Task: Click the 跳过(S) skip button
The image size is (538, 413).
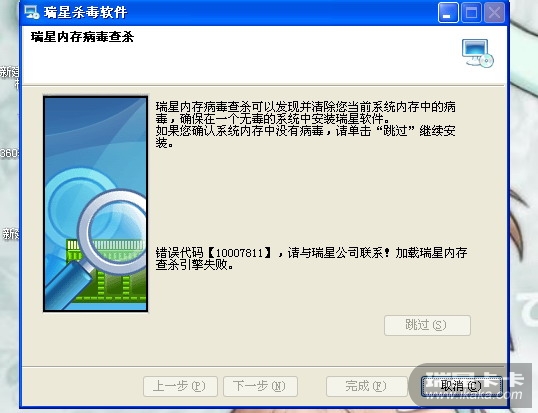Action: [x=427, y=325]
